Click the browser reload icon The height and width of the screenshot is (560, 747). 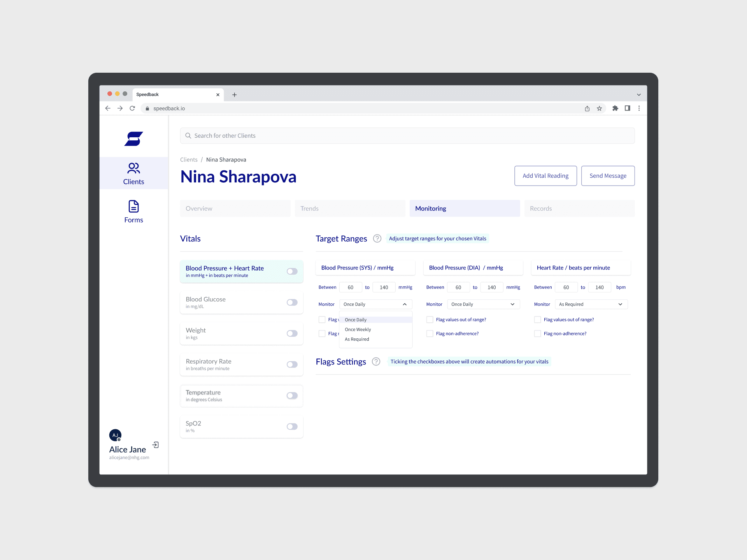coord(132,108)
